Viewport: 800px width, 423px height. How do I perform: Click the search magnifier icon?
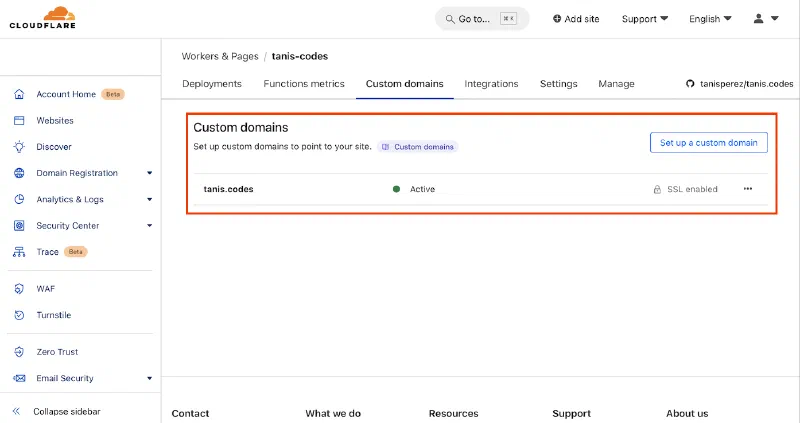449,19
